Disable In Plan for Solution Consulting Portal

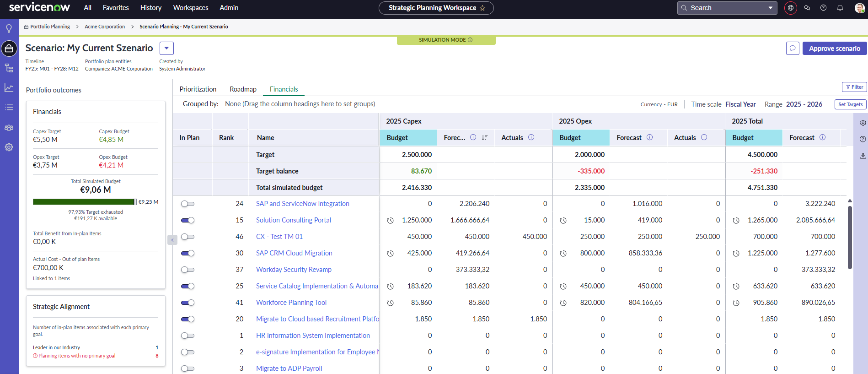point(188,220)
